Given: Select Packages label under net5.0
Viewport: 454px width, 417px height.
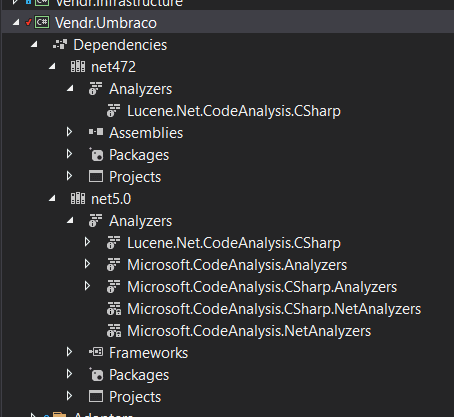Looking at the screenshot, I should click(139, 375).
